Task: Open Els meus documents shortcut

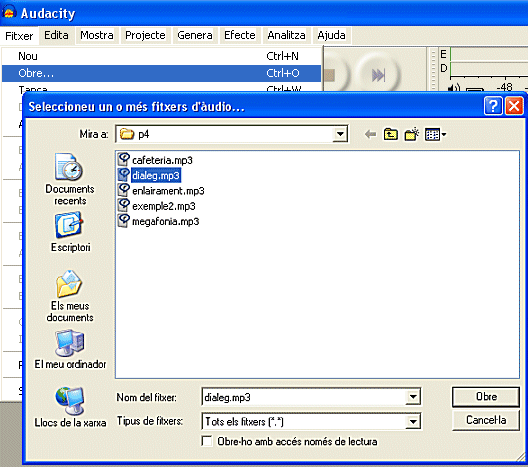Action: tap(70, 296)
